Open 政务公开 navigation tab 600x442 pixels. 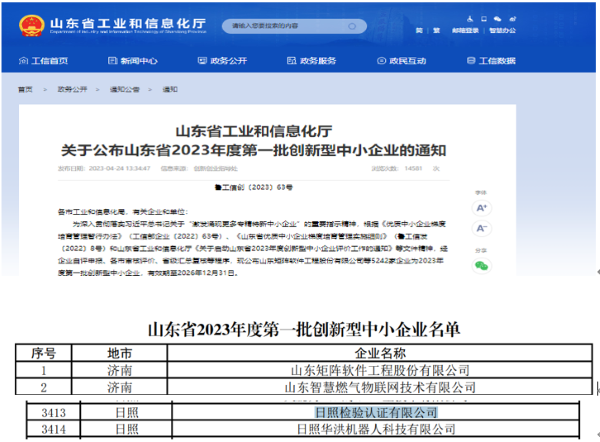pos(222,60)
